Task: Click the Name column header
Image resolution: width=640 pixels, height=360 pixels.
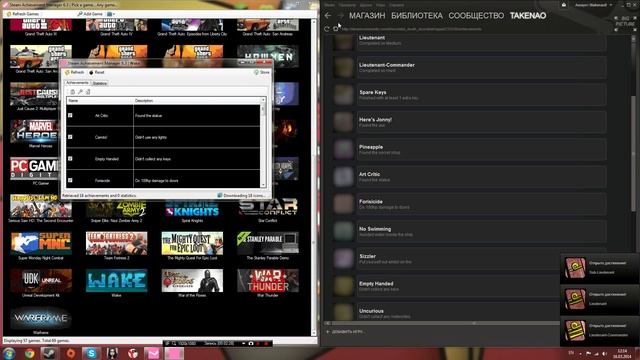Action: click(x=100, y=100)
